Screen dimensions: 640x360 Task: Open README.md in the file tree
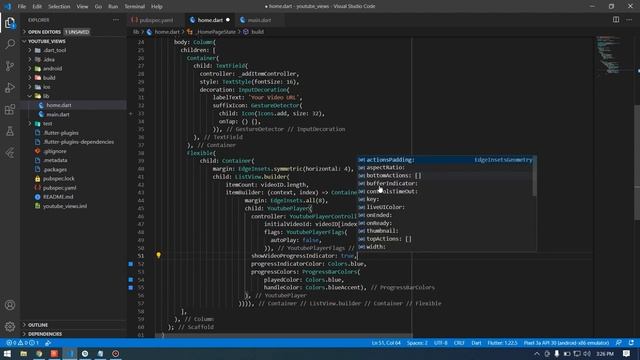click(x=73, y=197)
